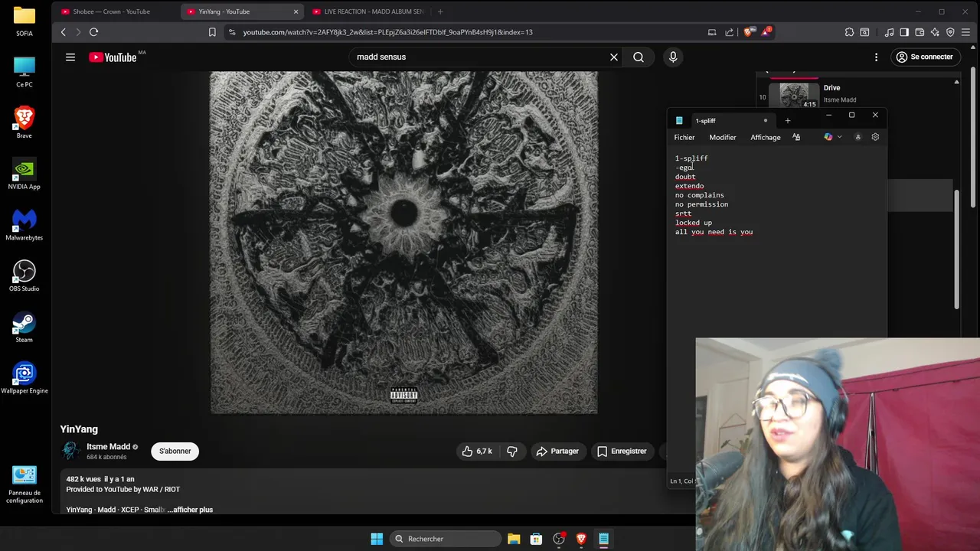980x551 pixels.
Task: Open Malwarebytes desktop shortcut
Action: point(24,225)
